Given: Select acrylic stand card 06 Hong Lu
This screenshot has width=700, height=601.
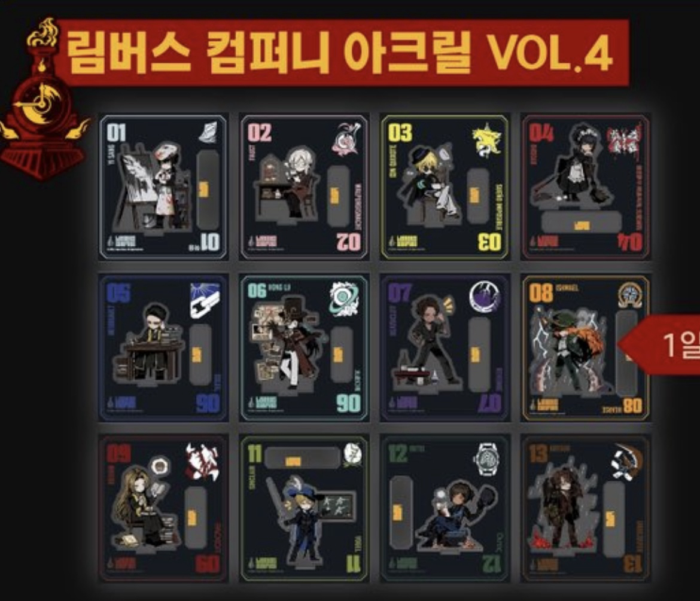Looking at the screenshot, I should (304, 348).
